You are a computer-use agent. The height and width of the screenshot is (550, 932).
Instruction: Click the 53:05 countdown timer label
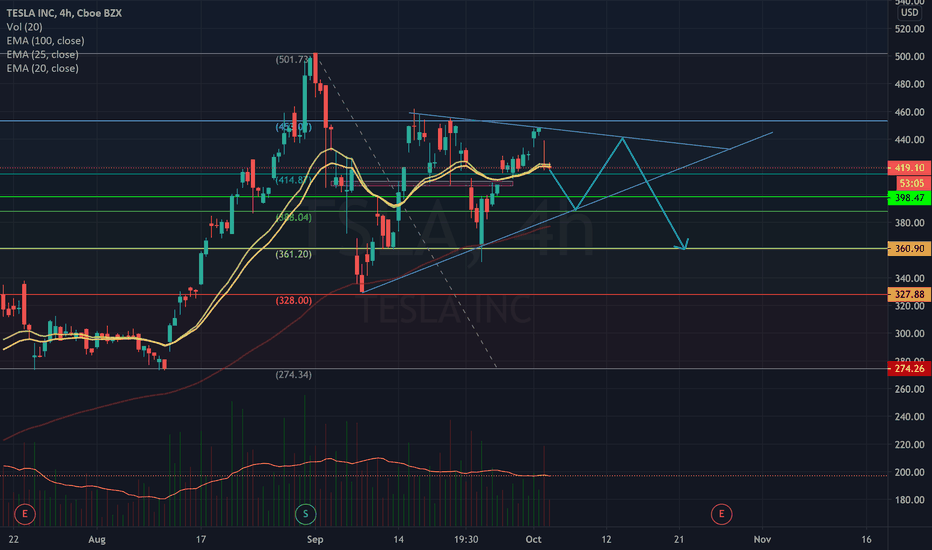pyautogui.click(x=911, y=183)
